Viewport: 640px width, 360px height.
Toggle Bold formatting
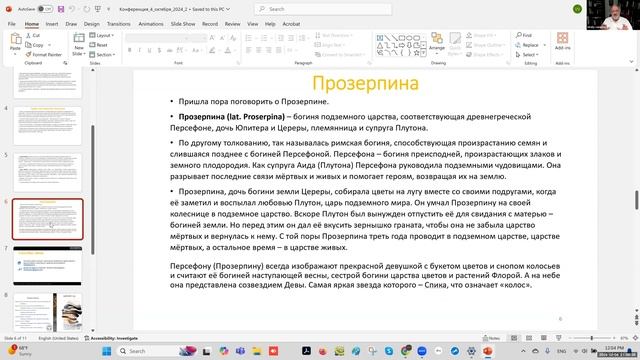point(130,50)
